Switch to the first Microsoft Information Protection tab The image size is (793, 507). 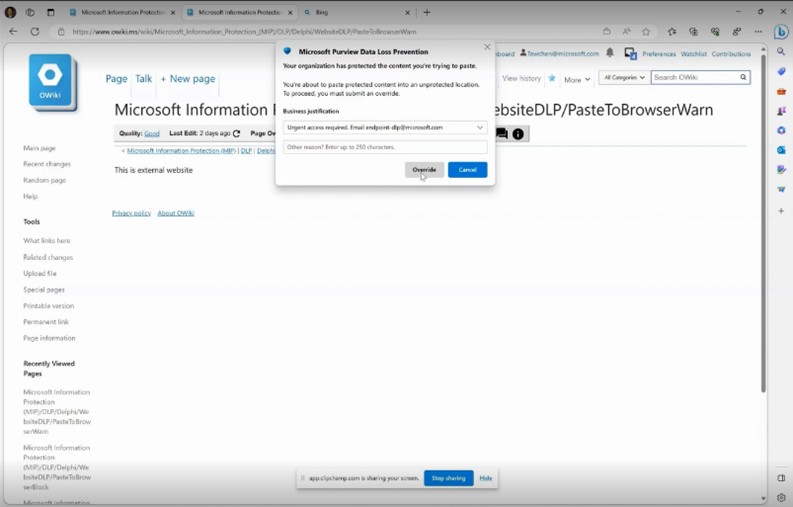pos(122,12)
